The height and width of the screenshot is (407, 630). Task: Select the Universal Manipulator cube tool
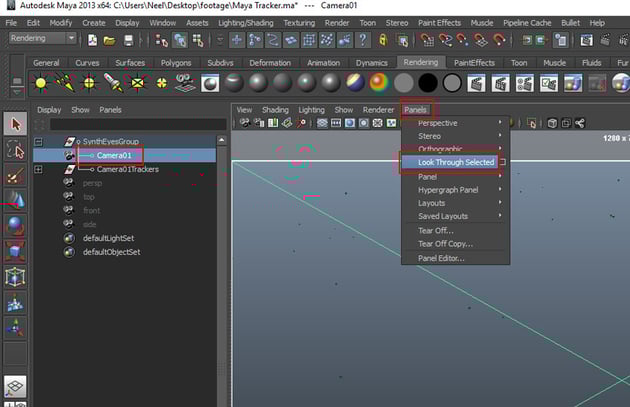click(x=15, y=277)
